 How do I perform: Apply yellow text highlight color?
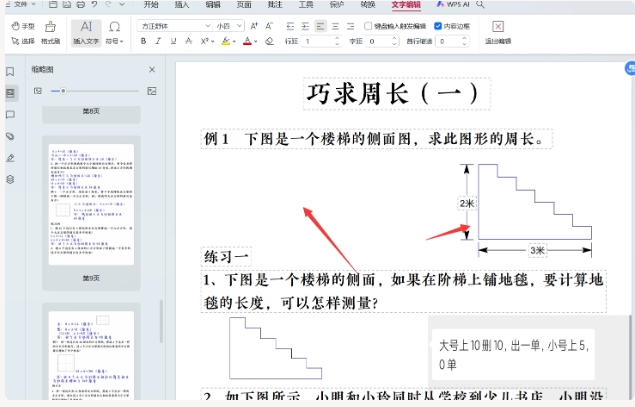226,41
